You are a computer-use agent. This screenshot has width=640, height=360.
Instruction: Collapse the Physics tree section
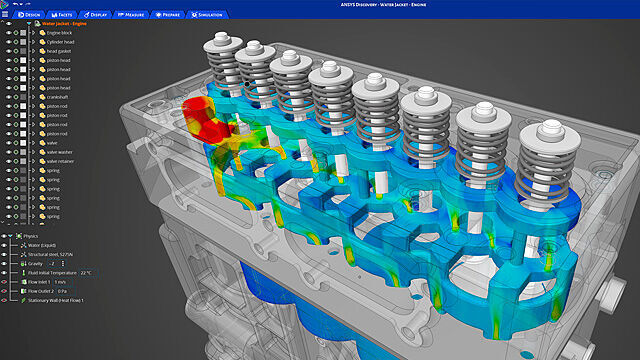click(11, 236)
